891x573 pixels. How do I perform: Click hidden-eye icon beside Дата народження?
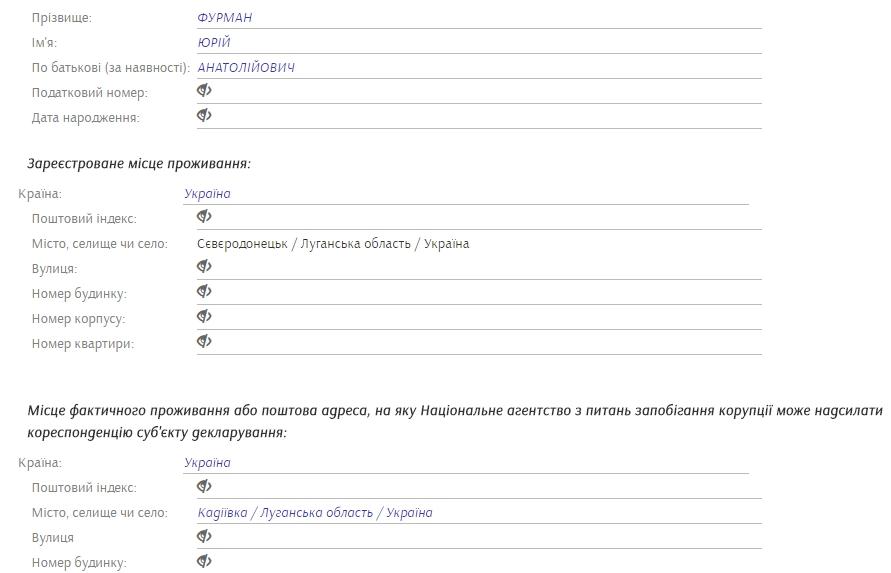tap(204, 116)
